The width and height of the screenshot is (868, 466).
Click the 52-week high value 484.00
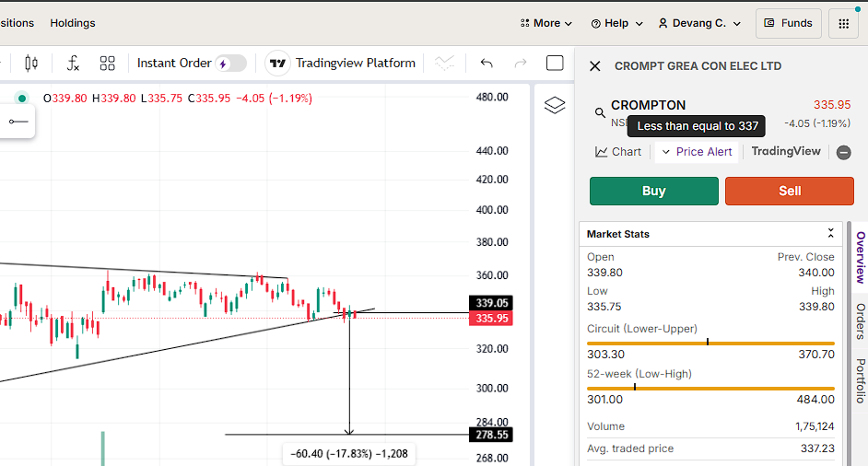816,400
